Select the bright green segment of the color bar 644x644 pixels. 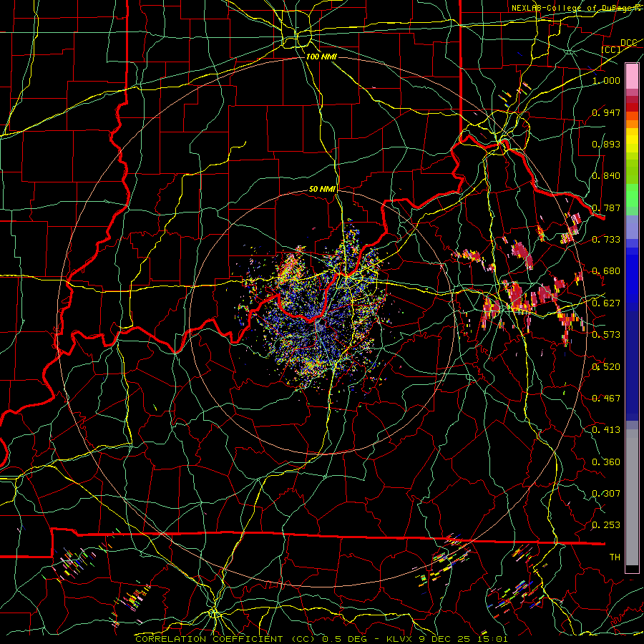click(632, 195)
